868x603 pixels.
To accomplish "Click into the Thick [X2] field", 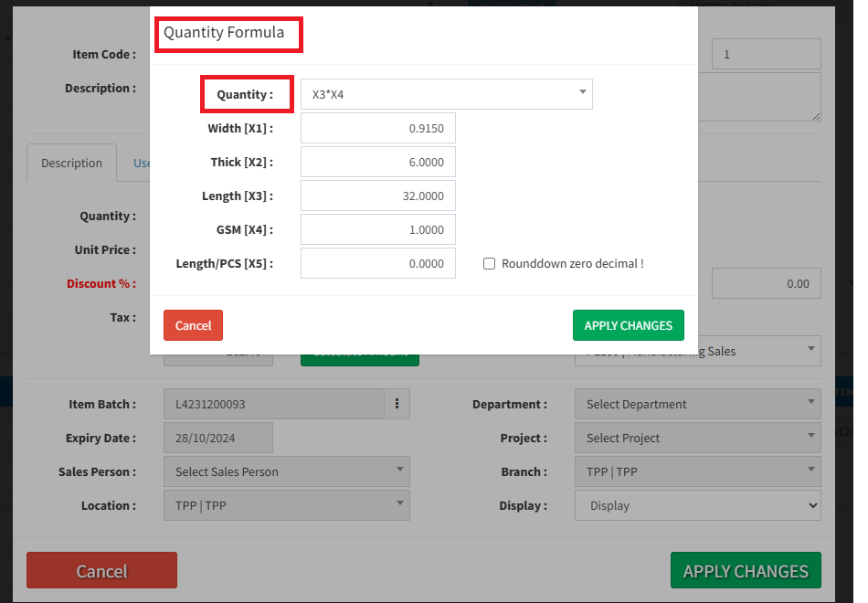I will 377,163.
